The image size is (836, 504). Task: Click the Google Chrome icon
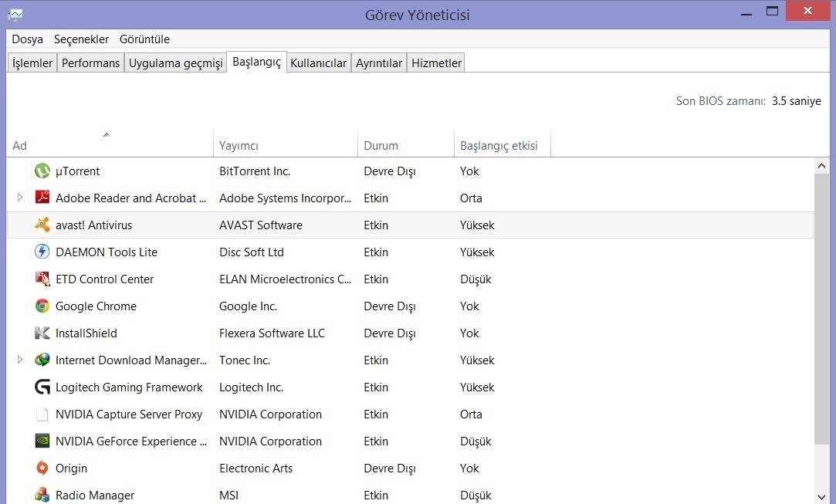[x=42, y=306]
